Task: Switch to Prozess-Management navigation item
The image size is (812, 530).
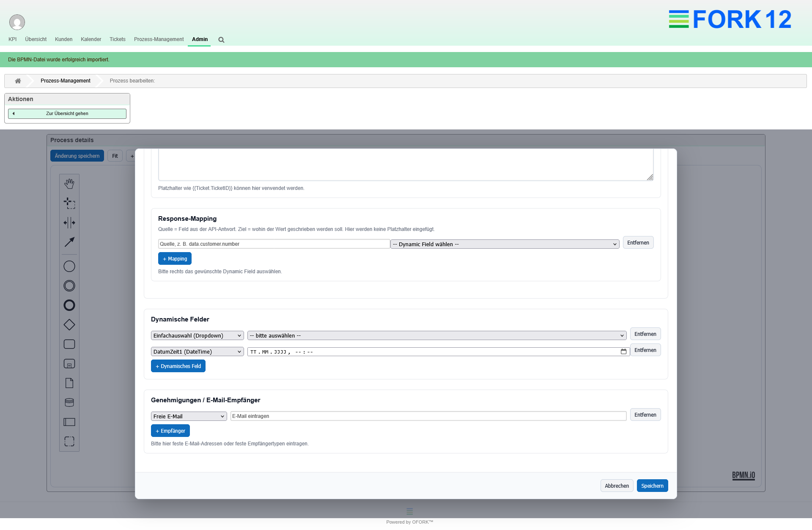Action: [x=159, y=39]
